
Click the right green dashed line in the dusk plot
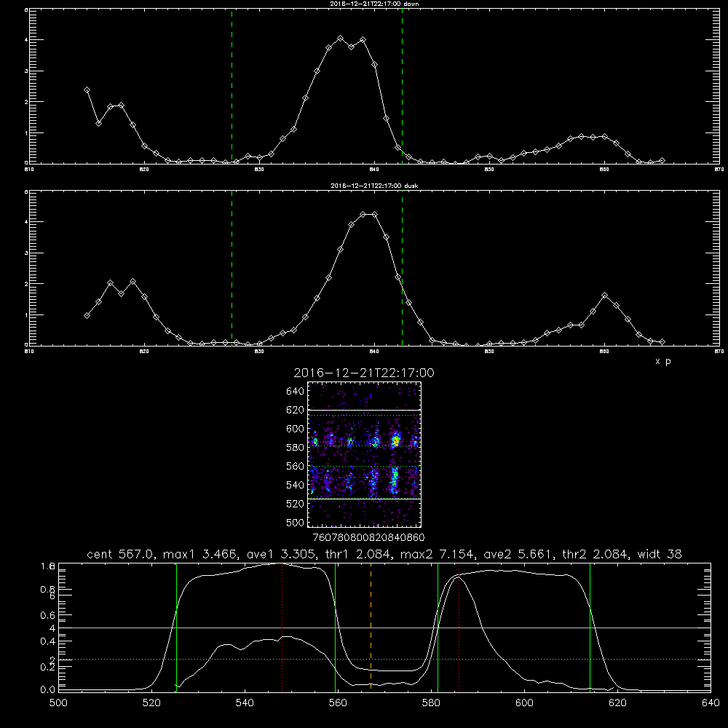coord(402,268)
